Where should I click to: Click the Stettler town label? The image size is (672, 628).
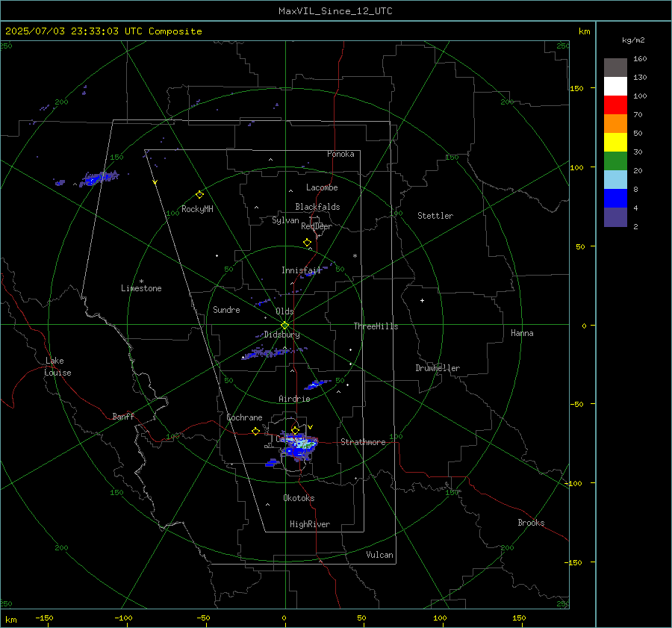(x=435, y=216)
